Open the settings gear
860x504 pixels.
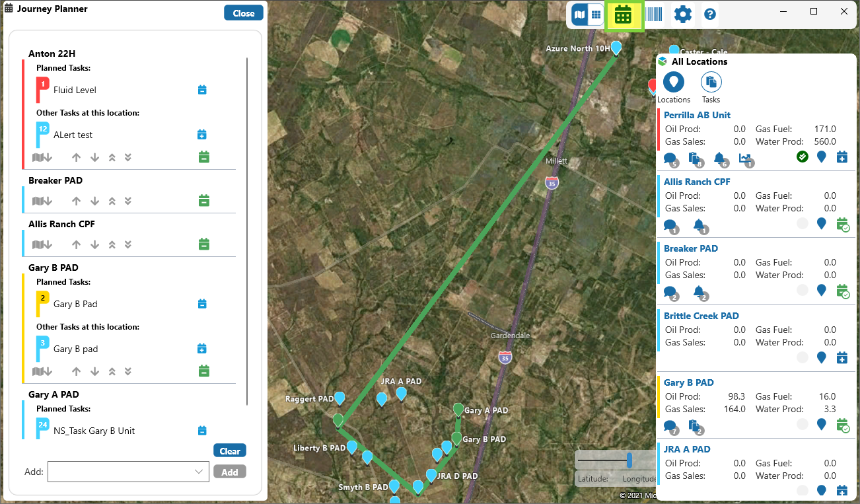coord(682,14)
